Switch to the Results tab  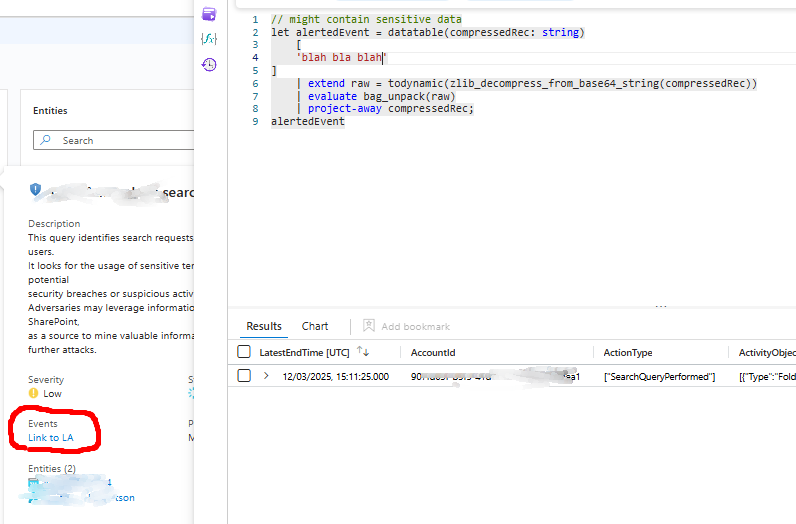[x=264, y=326]
